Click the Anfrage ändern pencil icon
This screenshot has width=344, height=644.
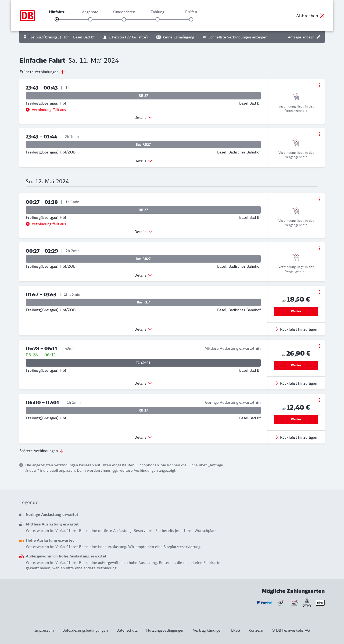(318, 37)
